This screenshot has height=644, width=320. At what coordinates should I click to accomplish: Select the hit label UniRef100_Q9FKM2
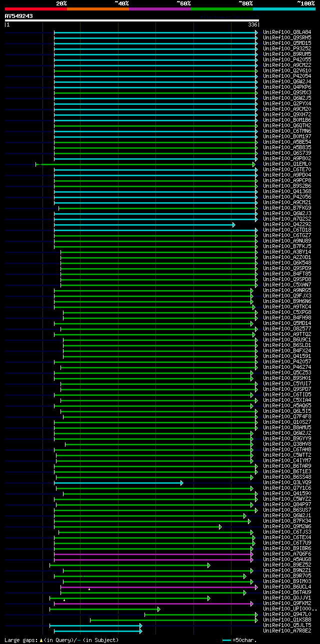tap(287, 604)
